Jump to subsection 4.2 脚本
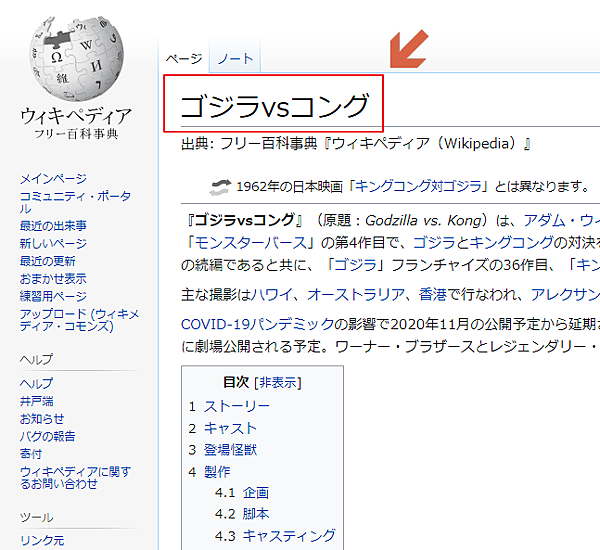 click(256, 514)
